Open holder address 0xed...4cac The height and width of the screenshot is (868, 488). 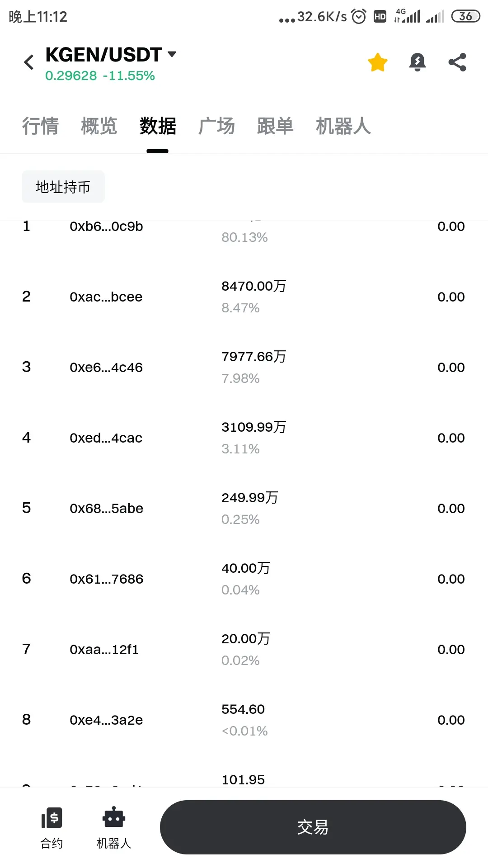(x=106, y=438)
